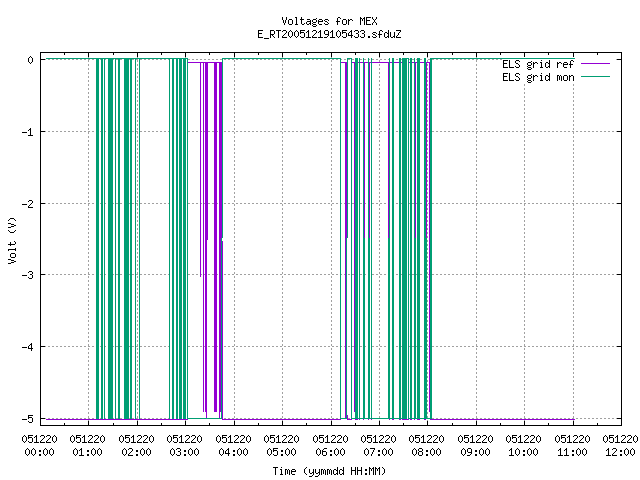Click the y-axis tick label -5
Viewport: 640px width, 480px height.
click(28, 419)
